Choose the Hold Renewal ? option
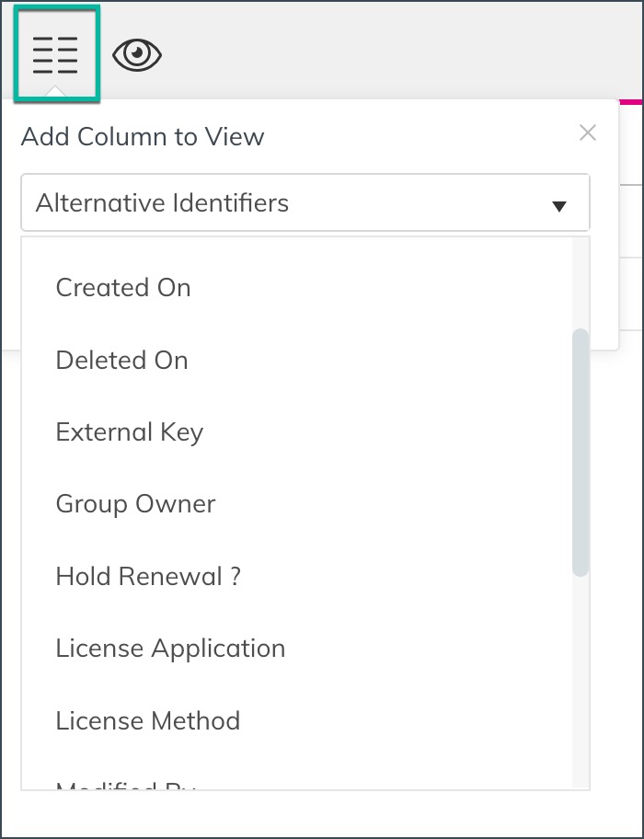Image resolution: width=644 pixels, height=839 pixels. click(x=148, y=576)
